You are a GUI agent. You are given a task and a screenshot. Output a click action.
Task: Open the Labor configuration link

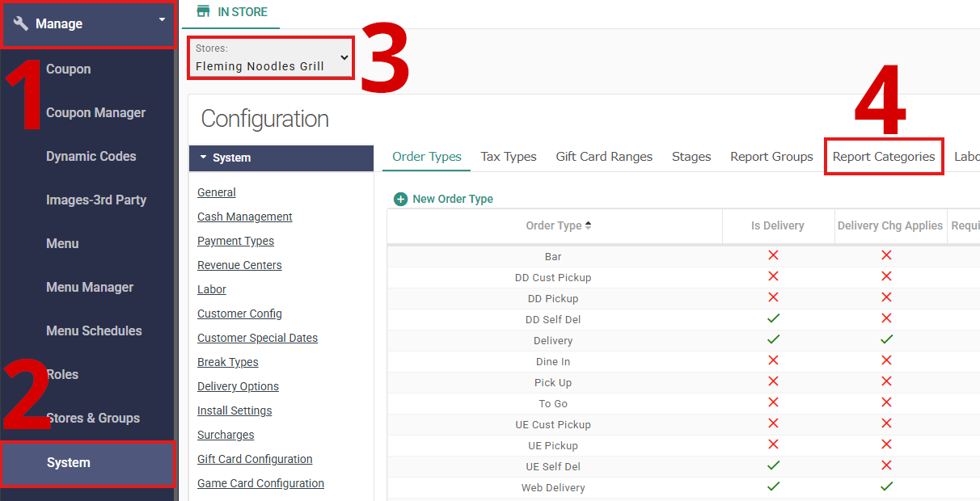pos(212,289)
